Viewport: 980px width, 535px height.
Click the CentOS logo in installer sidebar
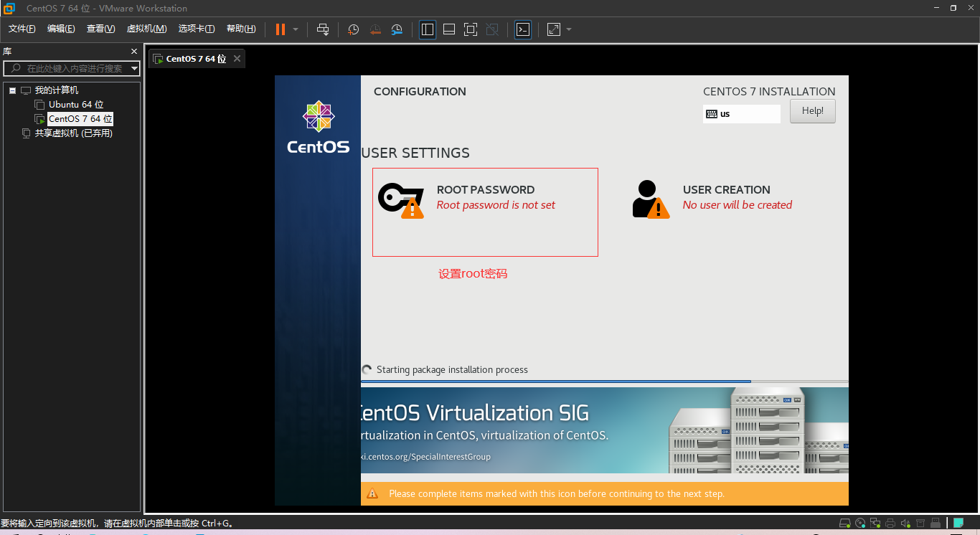coord(319,127)
